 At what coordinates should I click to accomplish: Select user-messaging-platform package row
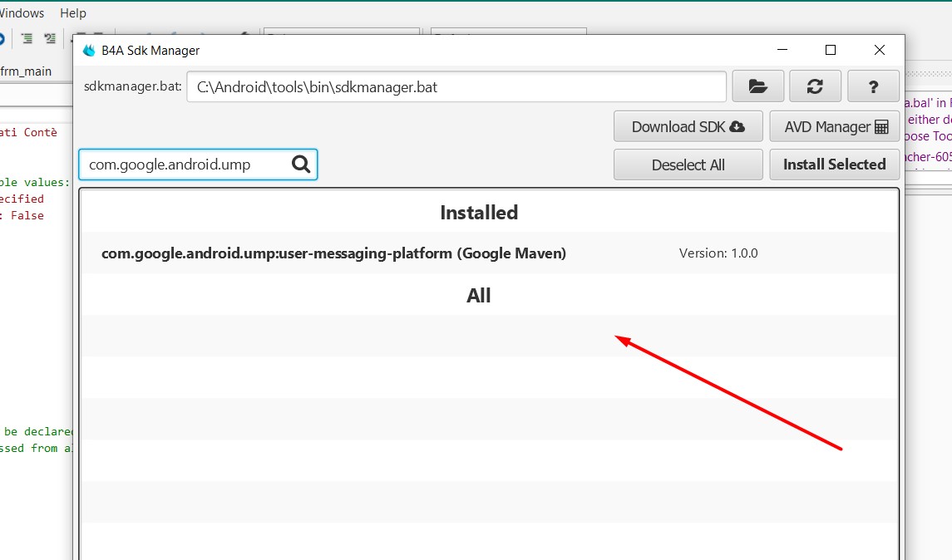[x=490, y=253]
